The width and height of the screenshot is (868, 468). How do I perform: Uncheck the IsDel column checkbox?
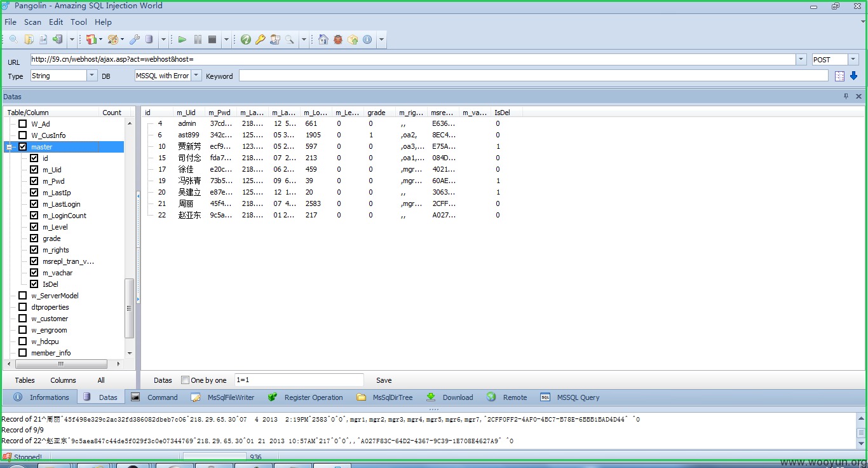pos(34,284)
